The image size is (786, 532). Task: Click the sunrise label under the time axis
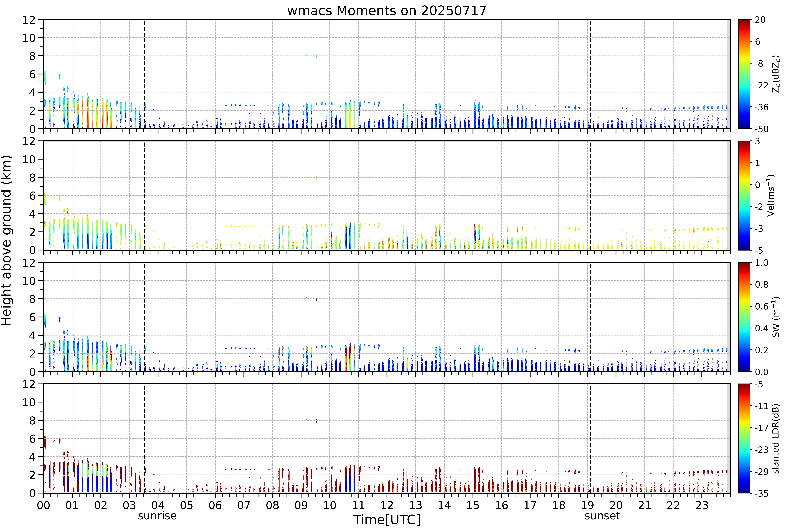click(157, 516)
